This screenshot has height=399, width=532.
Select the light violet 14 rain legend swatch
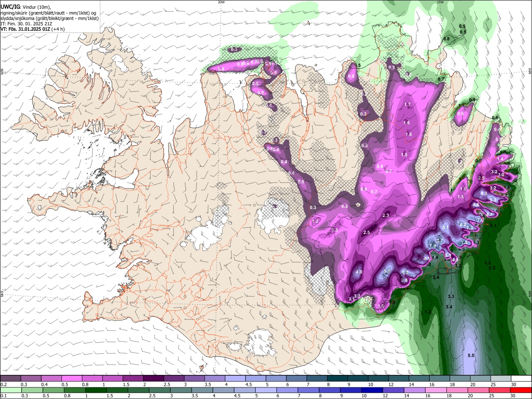coord(415,390)
